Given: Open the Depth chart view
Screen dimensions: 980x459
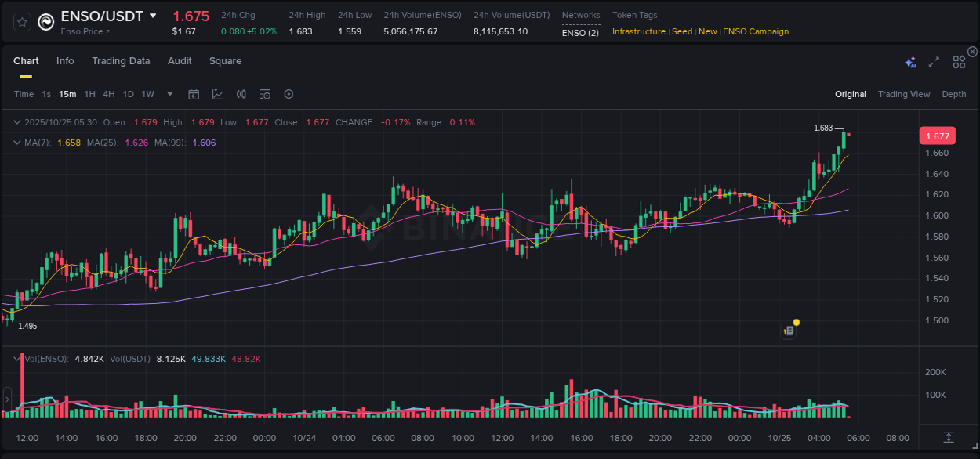Looking at the screenshot, I should 953,93.
